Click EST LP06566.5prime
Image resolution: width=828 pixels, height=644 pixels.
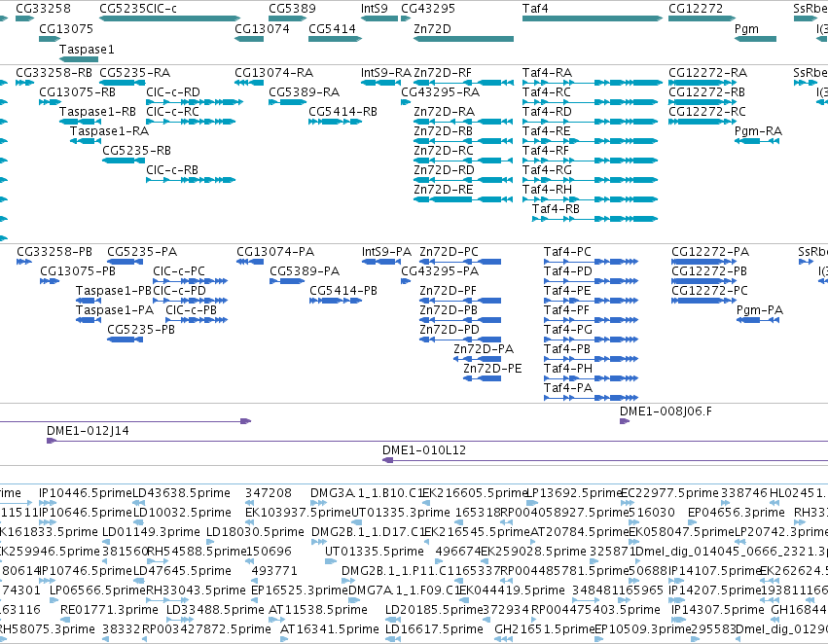click(97, 590)
